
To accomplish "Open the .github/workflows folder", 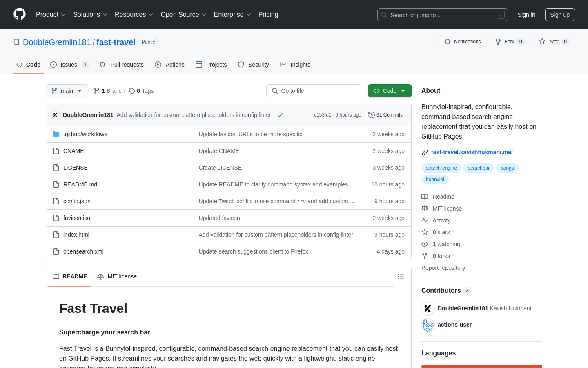I will (x=85, y=134).
